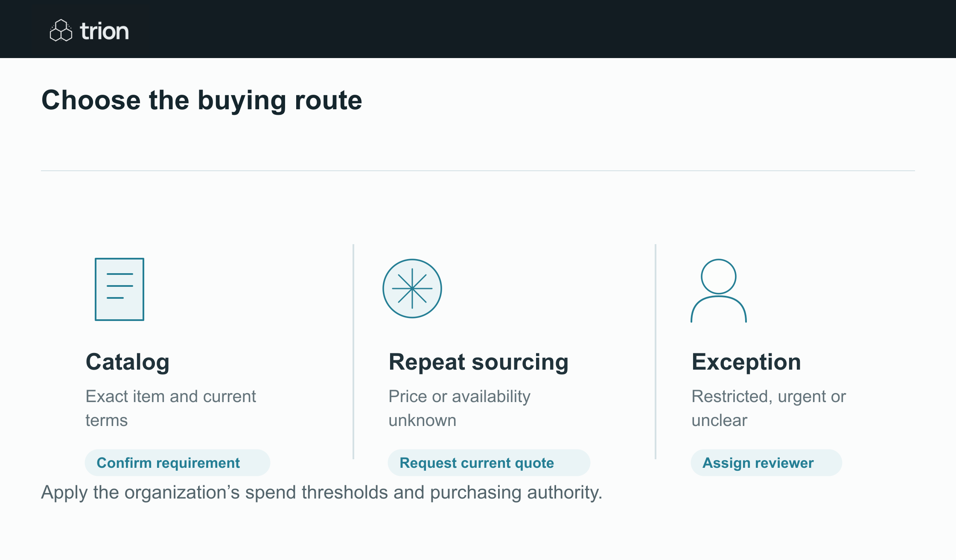Select the Repeat sourcing asterisk circle icon
This screenshot has width=956, height=560.
(x=412, y=289)
